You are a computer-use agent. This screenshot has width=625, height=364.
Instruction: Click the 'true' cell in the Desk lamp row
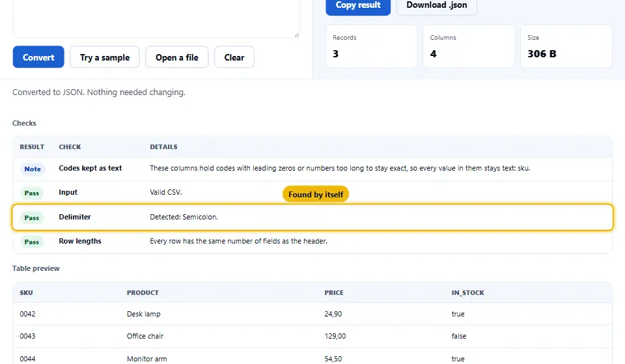pyautogui.click(x=458, y=314)
